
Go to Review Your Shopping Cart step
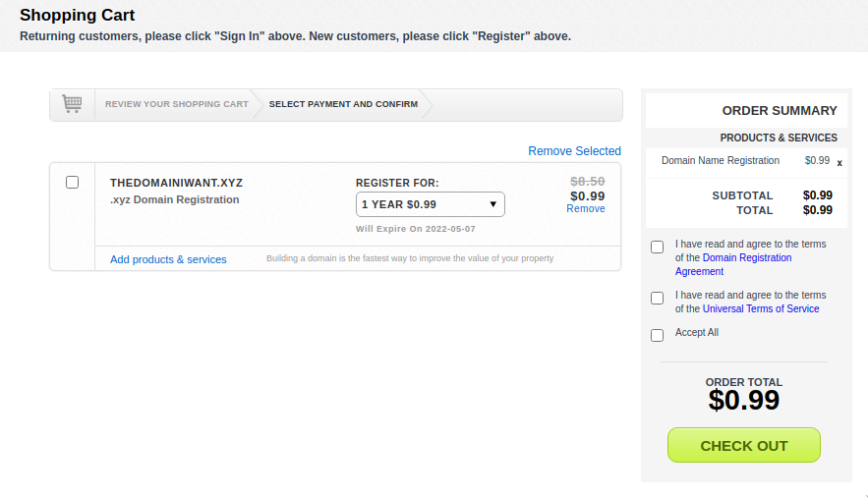pos(177,104)
